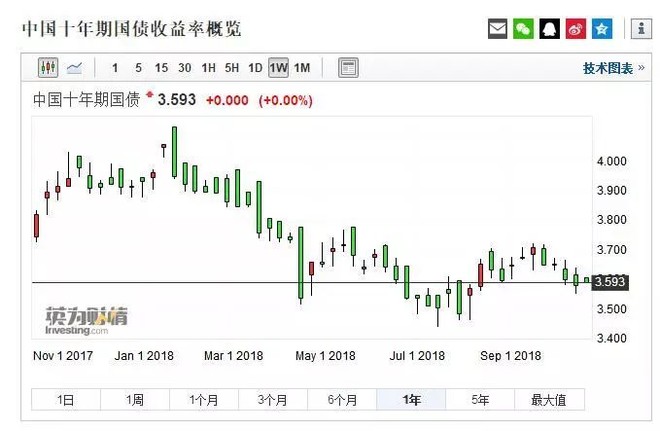This screenshot has width=660, height=431.
Task: Switch to area line chart type
Action: [75, 68]
